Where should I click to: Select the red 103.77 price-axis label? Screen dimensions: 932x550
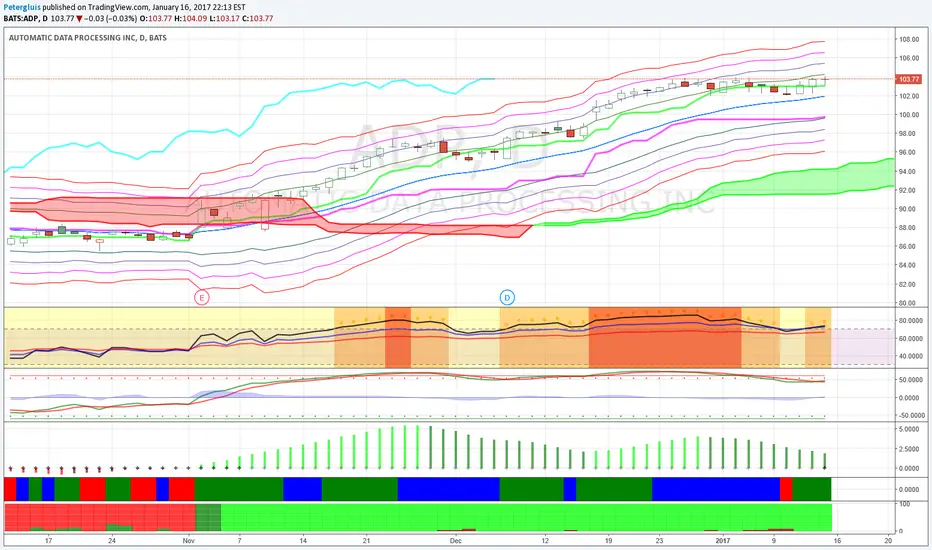[x=909, y=79]
